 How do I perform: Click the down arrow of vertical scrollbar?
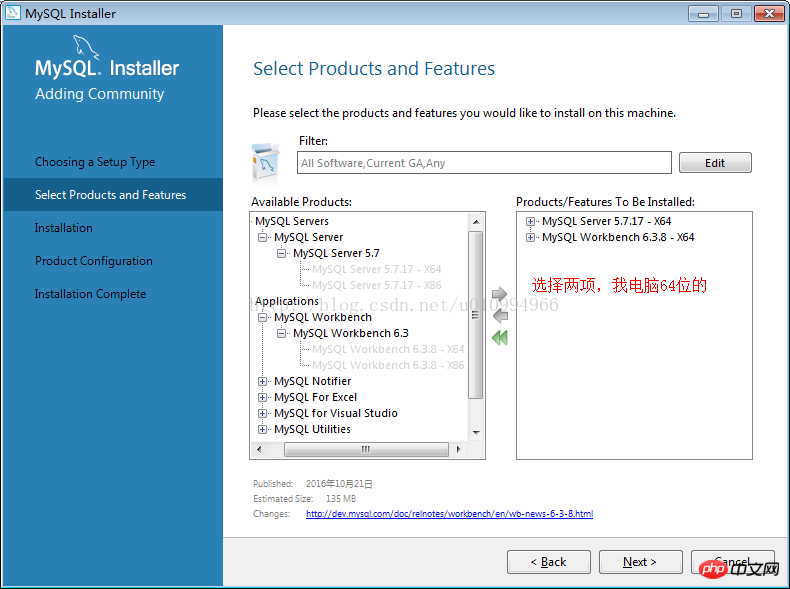[x=476, y=432]
